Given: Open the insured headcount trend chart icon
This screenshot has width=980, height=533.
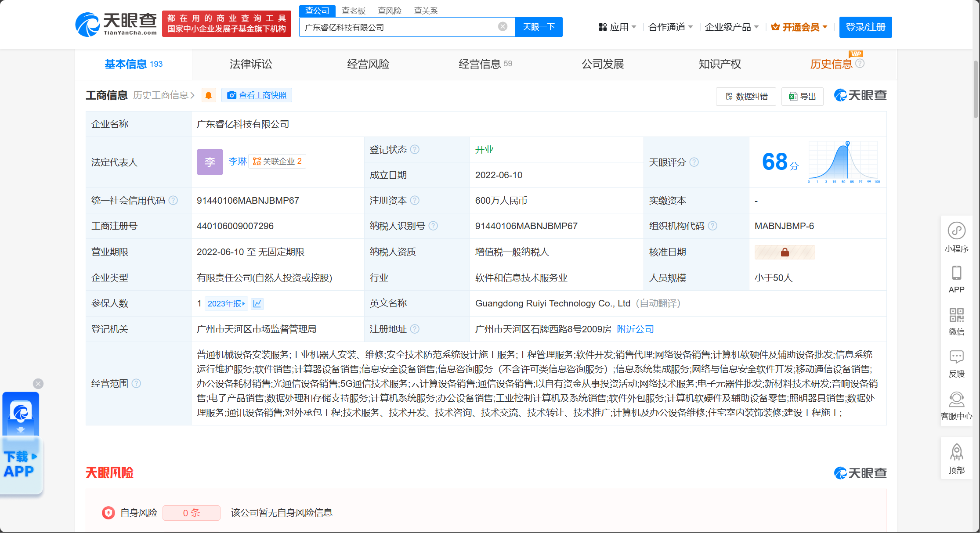Looking at the screenshot, I should (257, 304).
